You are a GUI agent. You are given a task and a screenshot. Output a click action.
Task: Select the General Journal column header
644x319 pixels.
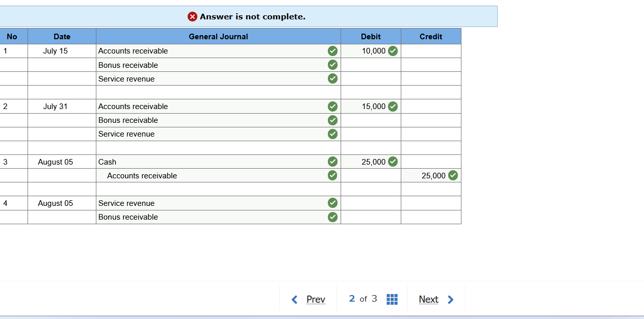[x=218, y=36]
